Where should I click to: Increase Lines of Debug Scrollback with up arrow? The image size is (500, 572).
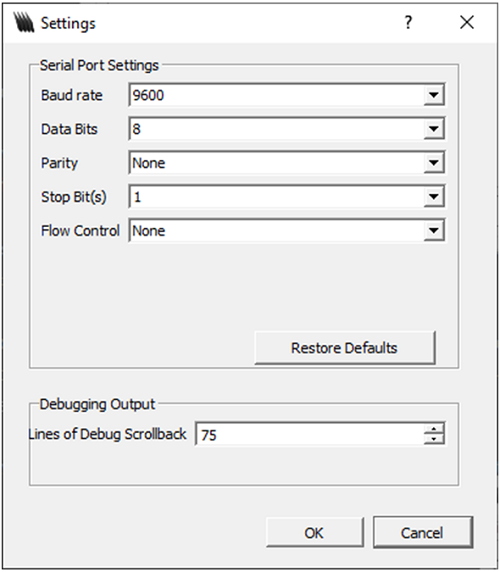click(434, 429)
